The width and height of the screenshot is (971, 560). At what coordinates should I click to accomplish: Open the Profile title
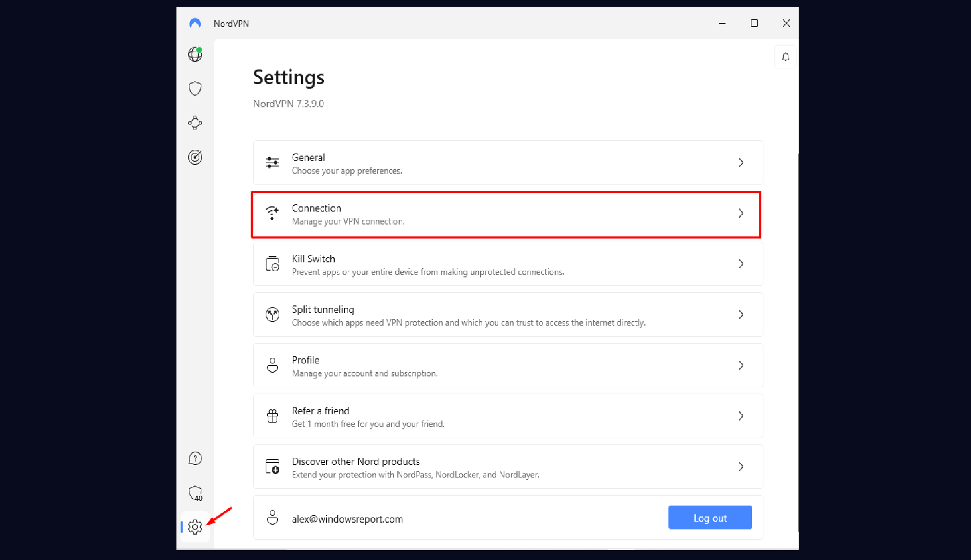(x=306, y=360)
